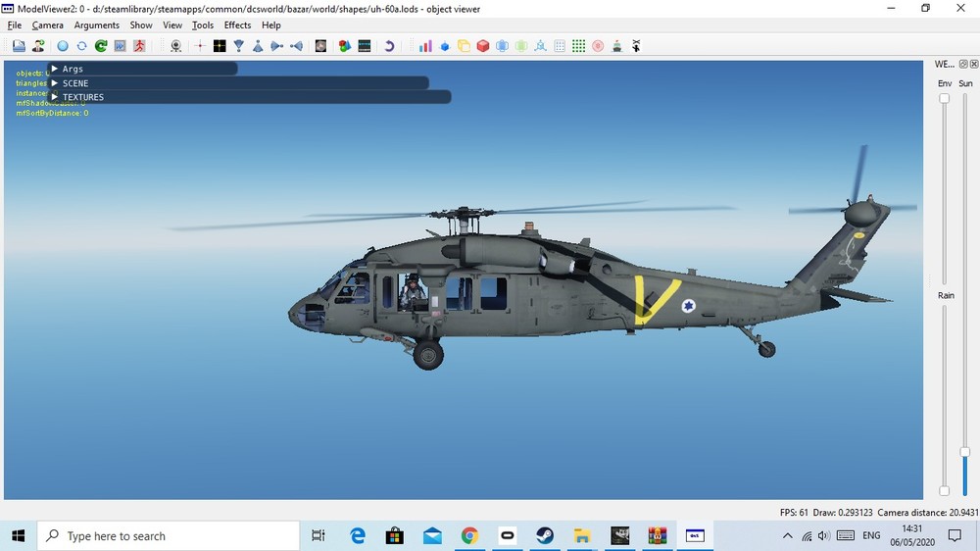Click the colored primitive shapes icon
This screenshot has width=980, height=551.
pyautogui.click(x=344, y=46)
